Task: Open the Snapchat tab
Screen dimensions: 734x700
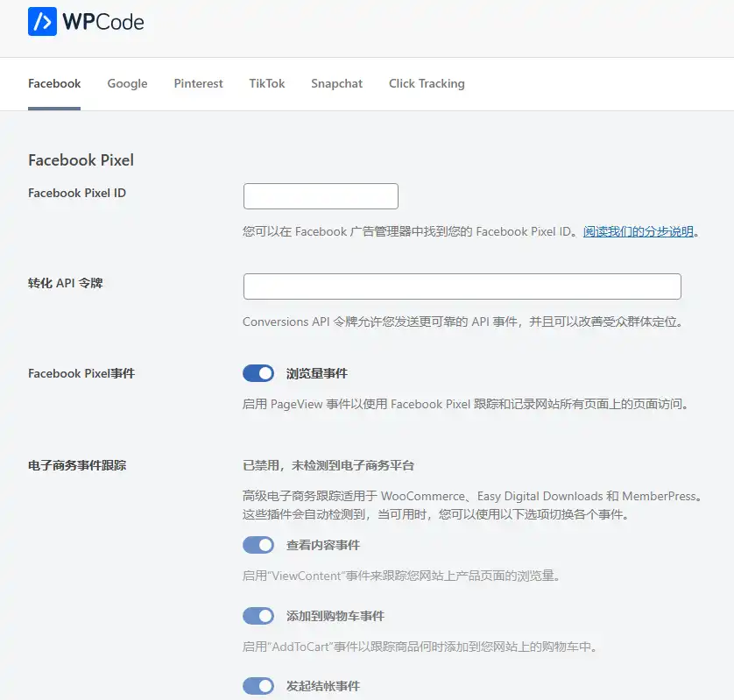Action: coord(336,83)
